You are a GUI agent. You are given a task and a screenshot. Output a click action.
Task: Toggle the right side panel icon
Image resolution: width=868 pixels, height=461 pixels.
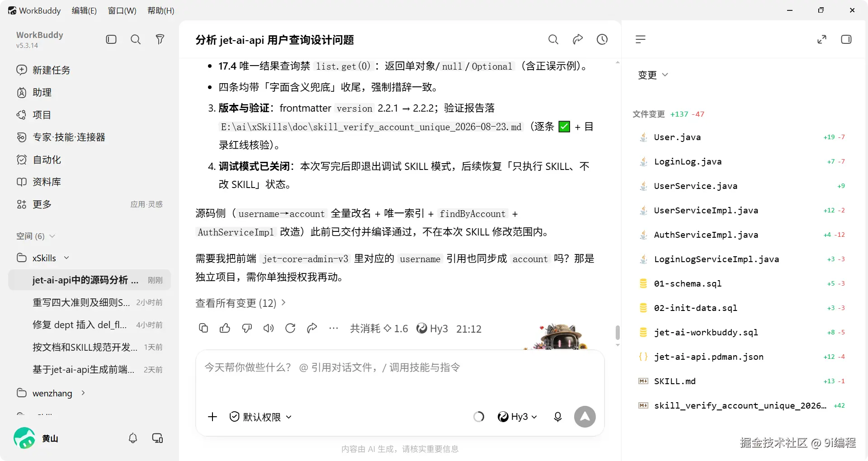(846, 39)
